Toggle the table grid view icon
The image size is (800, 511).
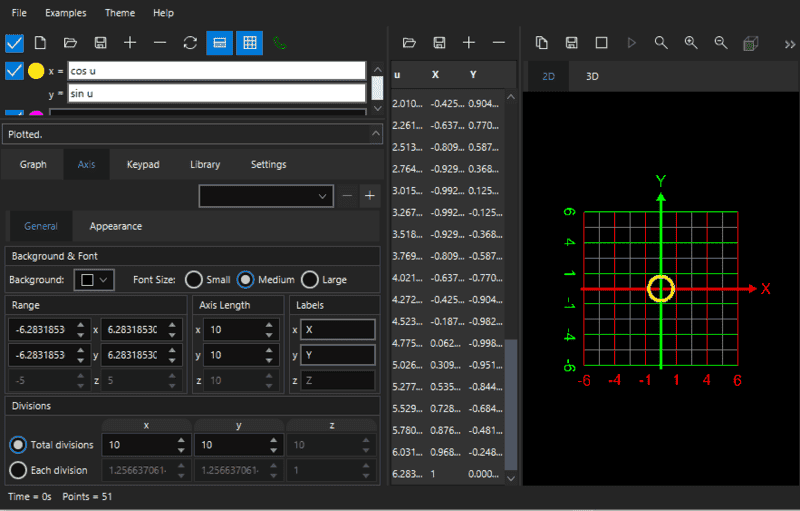click(249, 43)
